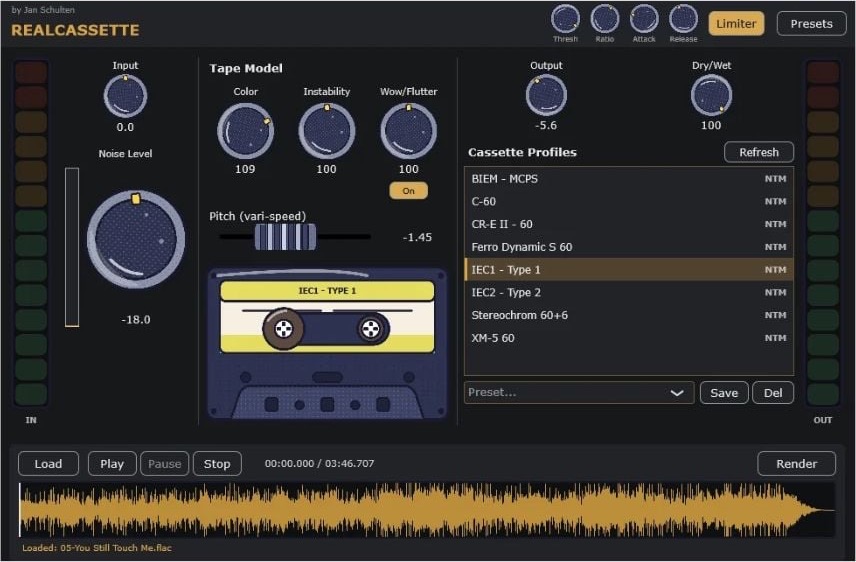Click the playback time 00:00.000 / 03:46.707
Image resolution: width=856 pixels, height=562 pixels.
coord(319,464)
